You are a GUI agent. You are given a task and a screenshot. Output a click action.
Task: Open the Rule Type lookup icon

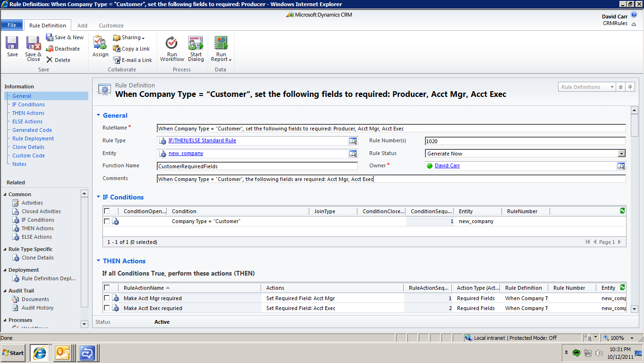click(x=353, y=141)
